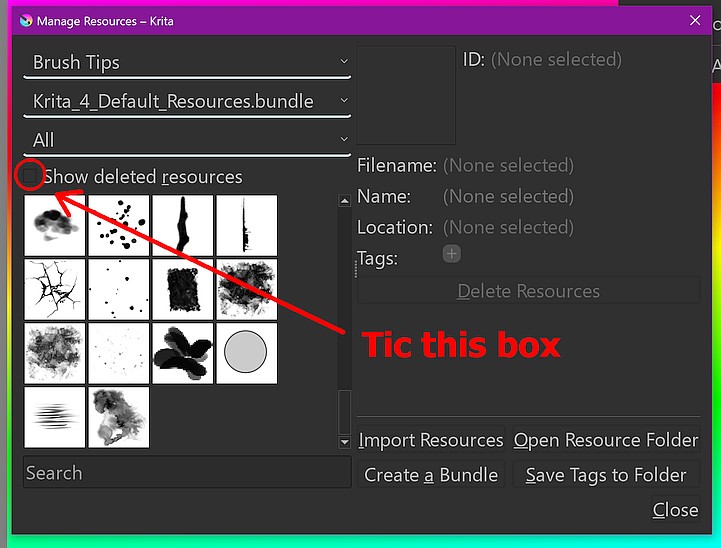Click the resource preview box
This screenshot has height=548, width=721.
tap(406, 95)
